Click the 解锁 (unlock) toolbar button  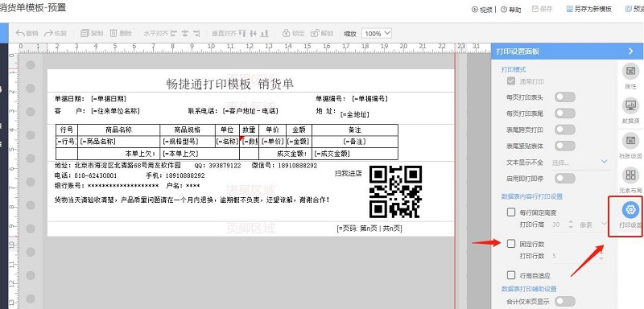pos(322,33)
